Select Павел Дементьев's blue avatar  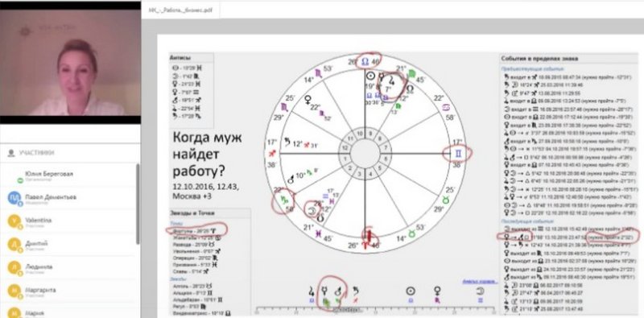point(14,198)
